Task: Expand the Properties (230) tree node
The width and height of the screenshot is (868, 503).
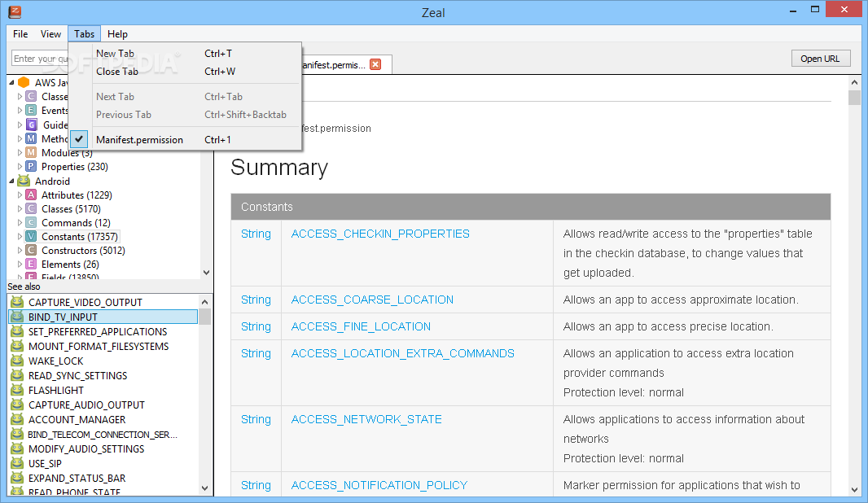Action: 20,166
